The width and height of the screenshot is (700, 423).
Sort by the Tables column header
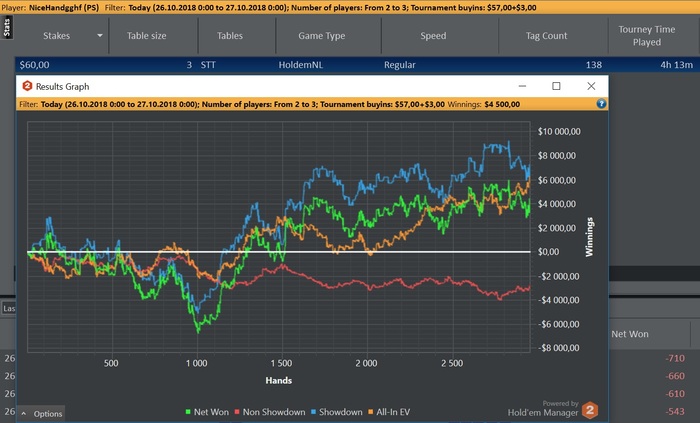(x=230, y=36)
